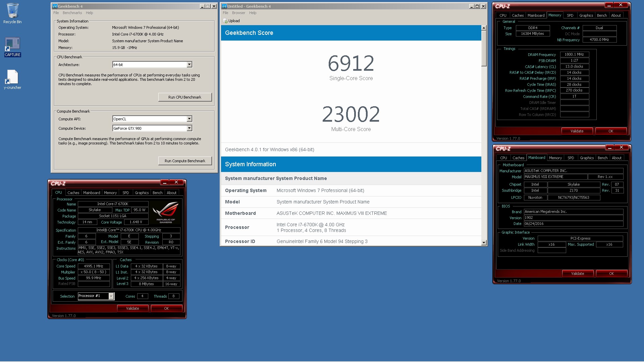
Task: Click the Geekbench 4 window title icon
Action: click(55, 6)
